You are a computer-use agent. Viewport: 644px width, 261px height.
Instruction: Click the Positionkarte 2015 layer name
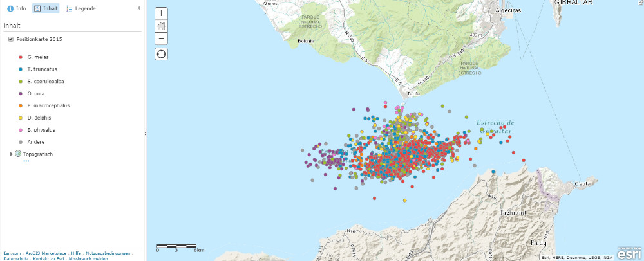coord(39,40)
